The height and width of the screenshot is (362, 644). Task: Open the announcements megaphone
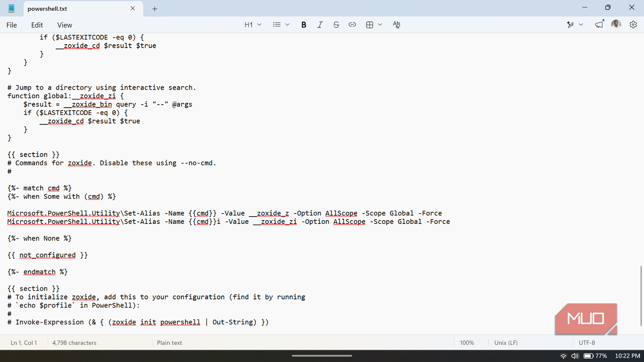coord(599,25)
